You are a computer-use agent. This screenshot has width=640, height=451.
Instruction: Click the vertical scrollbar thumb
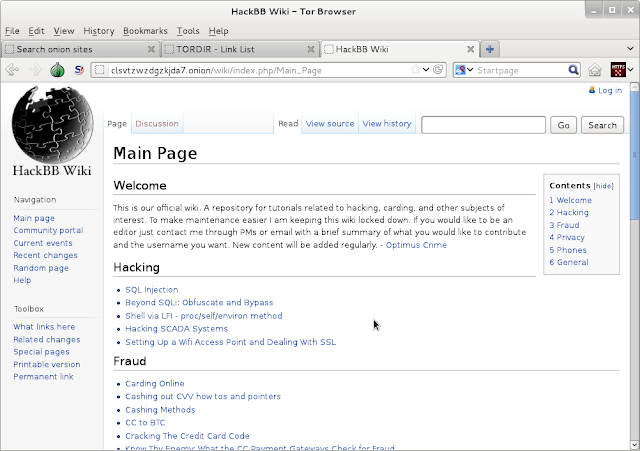[634, 155]
